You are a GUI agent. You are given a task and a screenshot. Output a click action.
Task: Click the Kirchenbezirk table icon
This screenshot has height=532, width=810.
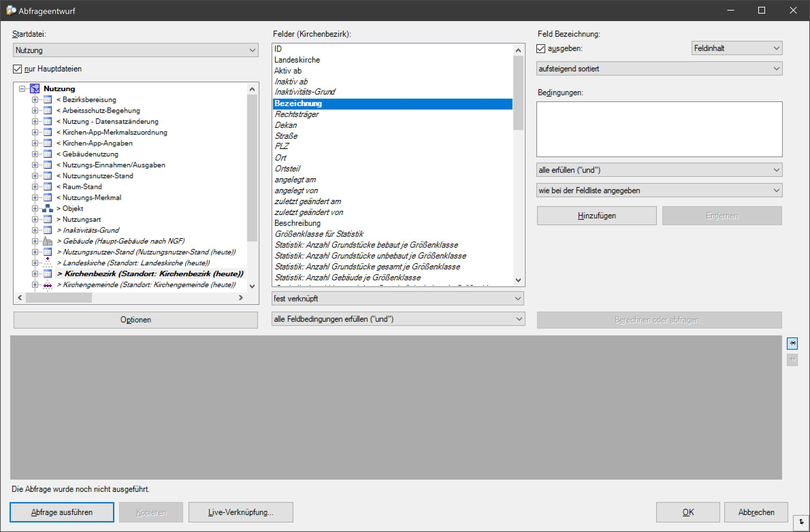(48, 274)
